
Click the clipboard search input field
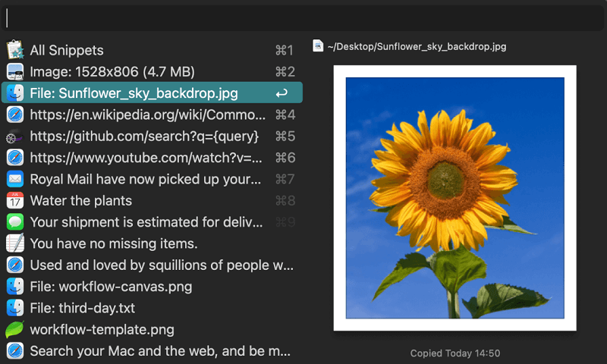click(303, 17)
